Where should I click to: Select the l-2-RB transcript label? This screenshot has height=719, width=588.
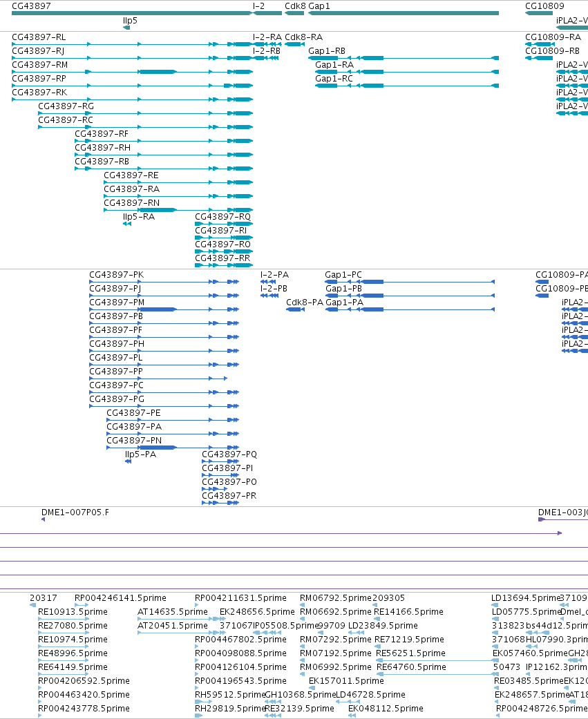pyautogui.click(x=267, y=51)
